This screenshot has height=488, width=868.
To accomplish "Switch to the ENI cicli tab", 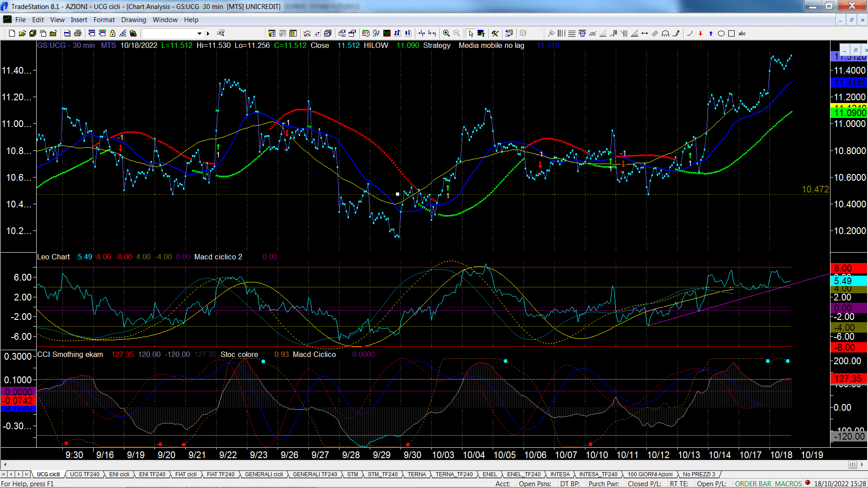I will point(119,474).
